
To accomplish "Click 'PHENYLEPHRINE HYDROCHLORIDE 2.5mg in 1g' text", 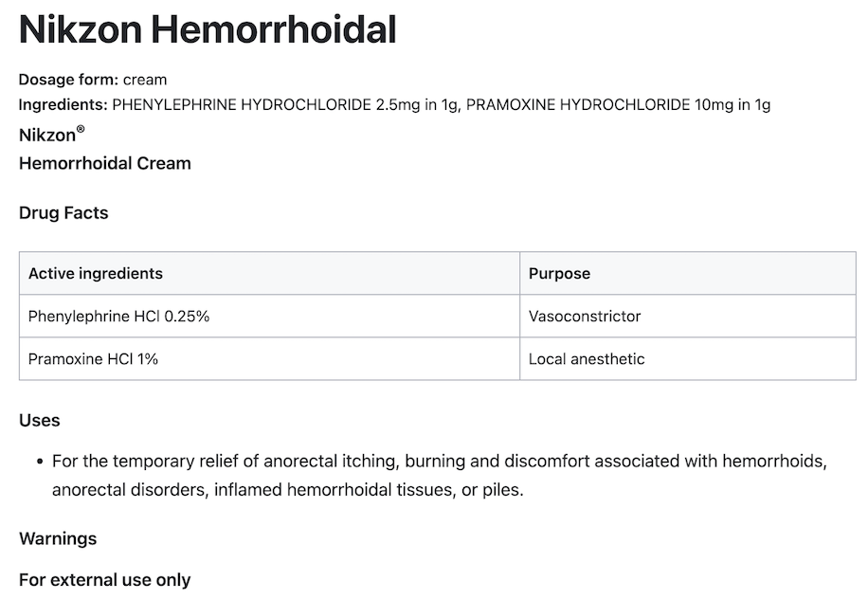I will tap(284, 104).
